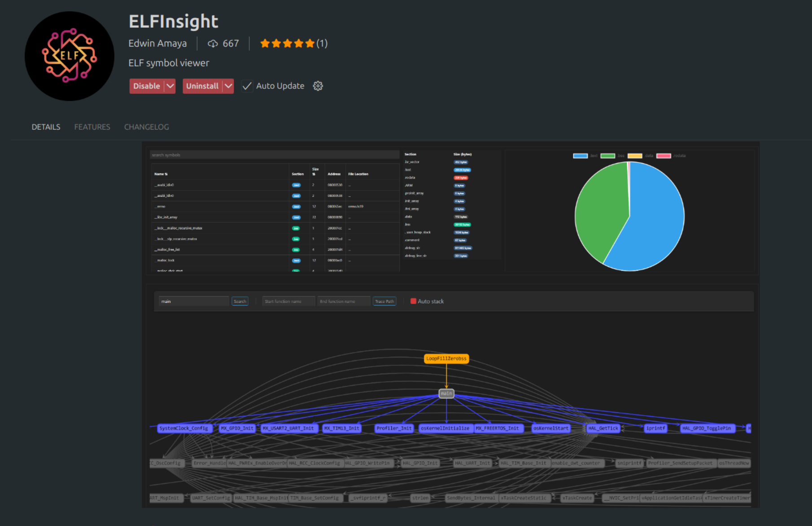Click the ELFInsight extension logo
Viewport: 812px width, 526px height.
pyautogui.click(x=70, y=56)
